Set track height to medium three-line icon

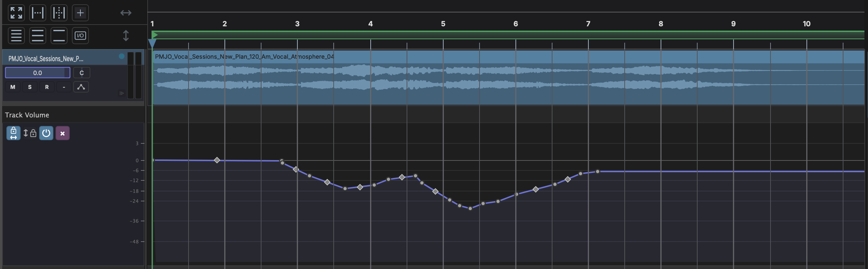38,36
